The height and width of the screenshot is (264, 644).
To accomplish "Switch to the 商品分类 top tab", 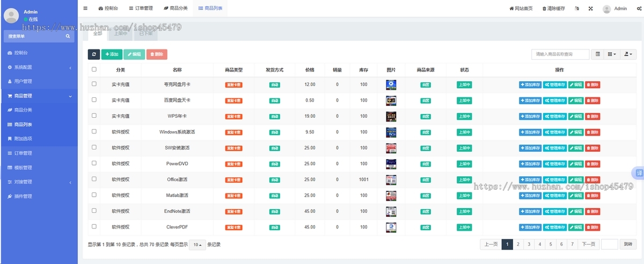I will point(175,9).
